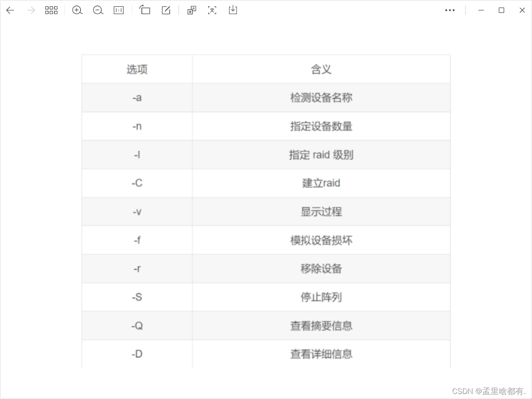Click the -f option cell

[137, 240]
